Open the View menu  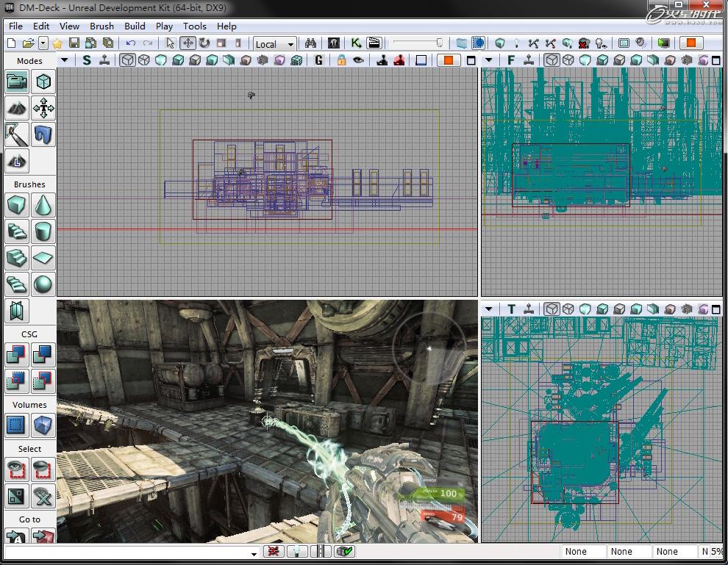69,26
